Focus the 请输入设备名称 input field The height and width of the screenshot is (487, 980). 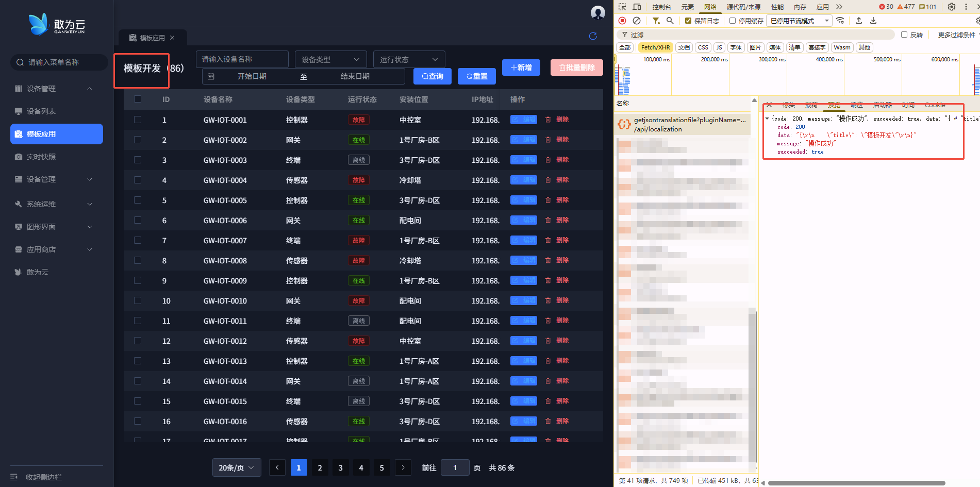[x=242, y=59]
